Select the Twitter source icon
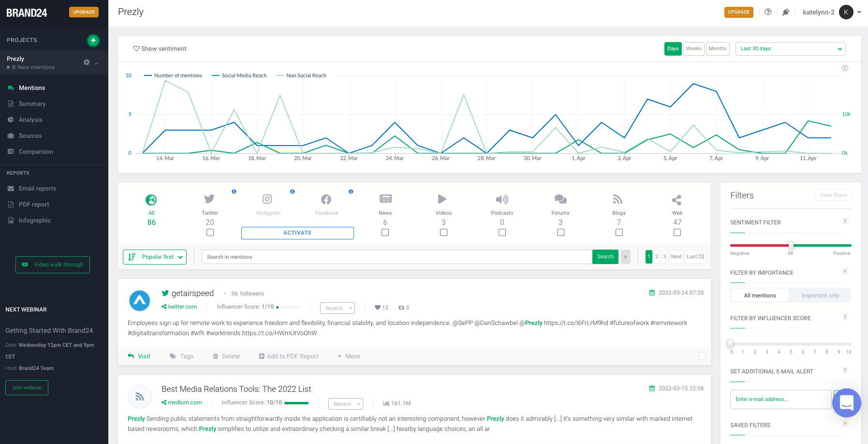 click(209, 199)
